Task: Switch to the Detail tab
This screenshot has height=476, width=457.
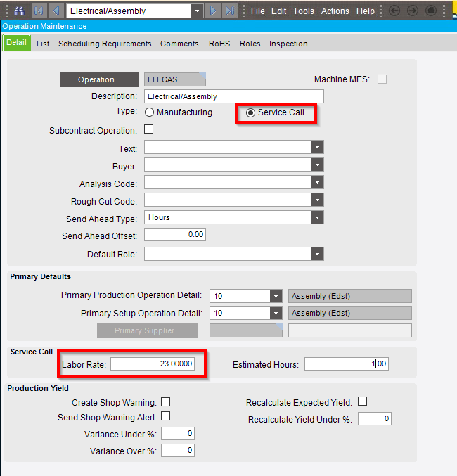Action: (16, 42)
